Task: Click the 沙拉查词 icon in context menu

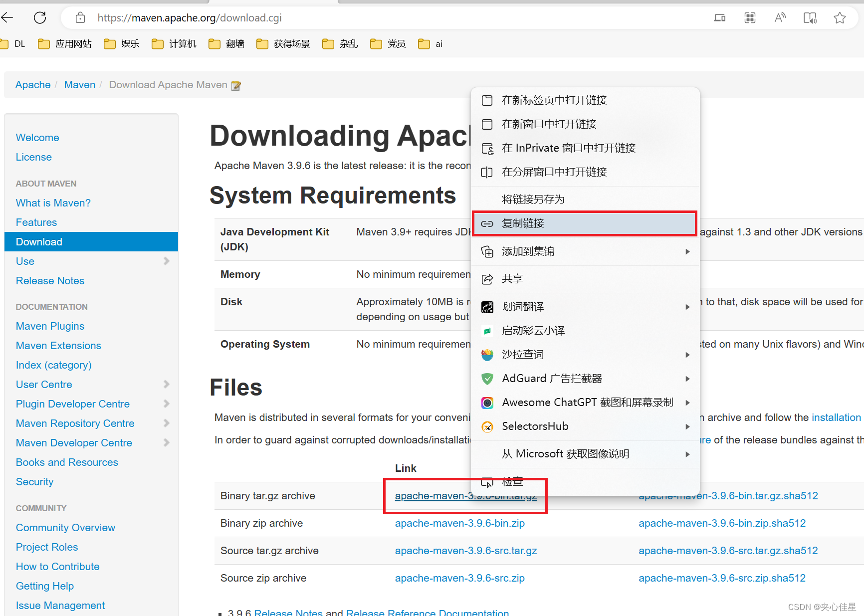Action: point(487,355)
